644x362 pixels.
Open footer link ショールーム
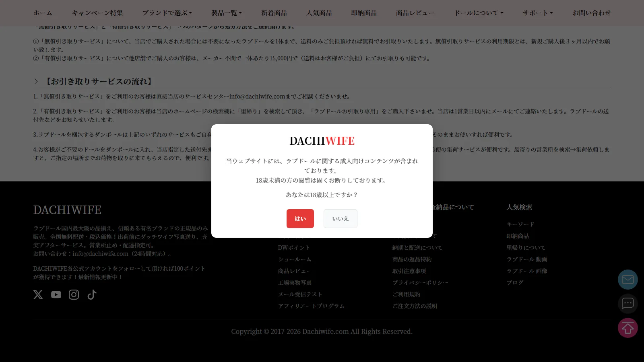295,259
